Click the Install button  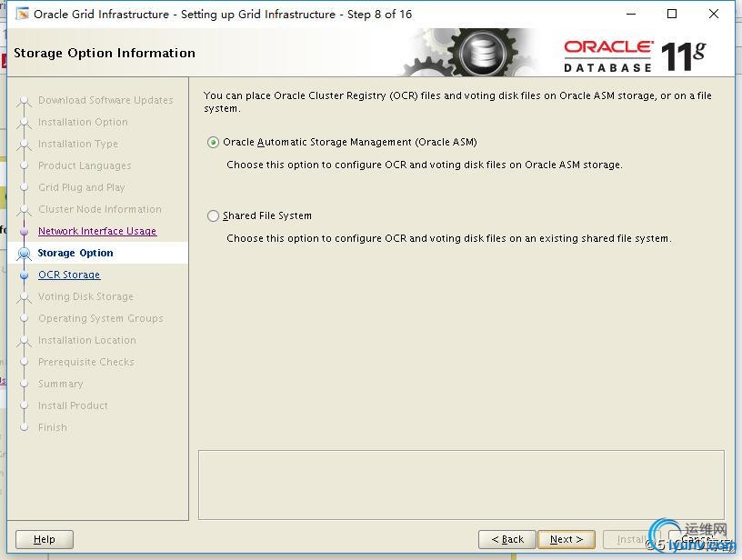tap(632, 539)
